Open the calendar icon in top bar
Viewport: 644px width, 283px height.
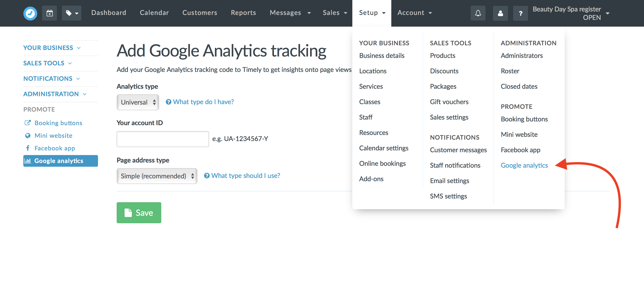click(49, 13)
